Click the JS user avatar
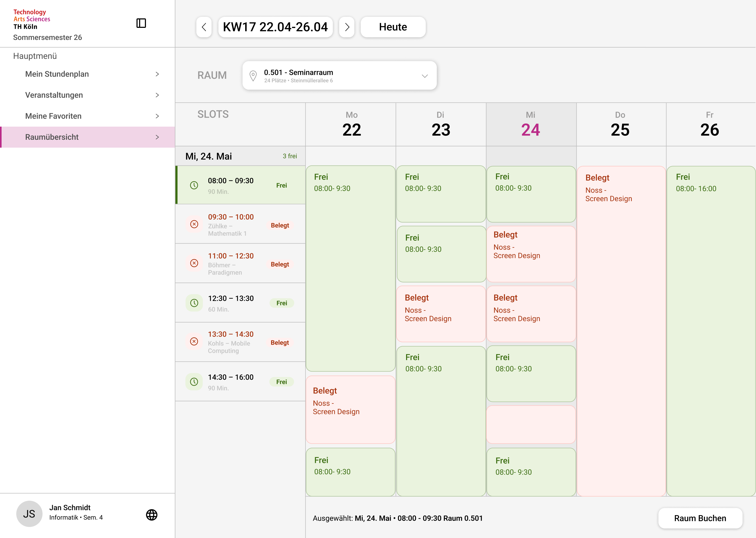 click(29, 514)
